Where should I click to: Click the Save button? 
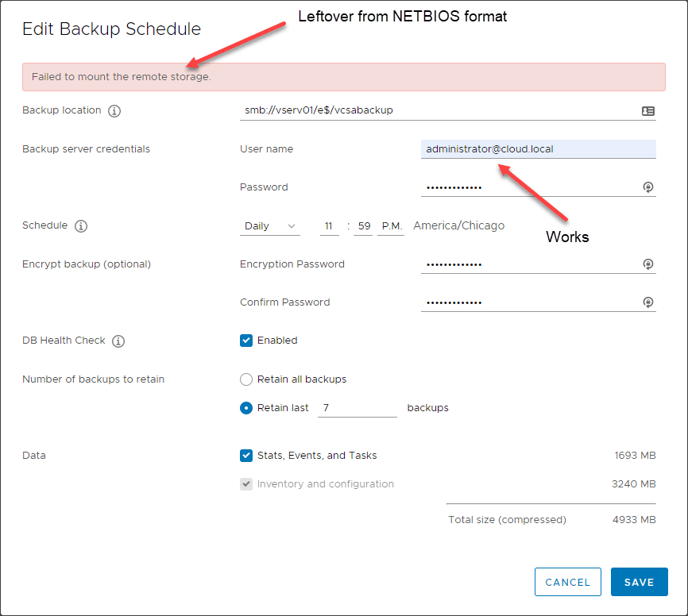click(639, 581)
